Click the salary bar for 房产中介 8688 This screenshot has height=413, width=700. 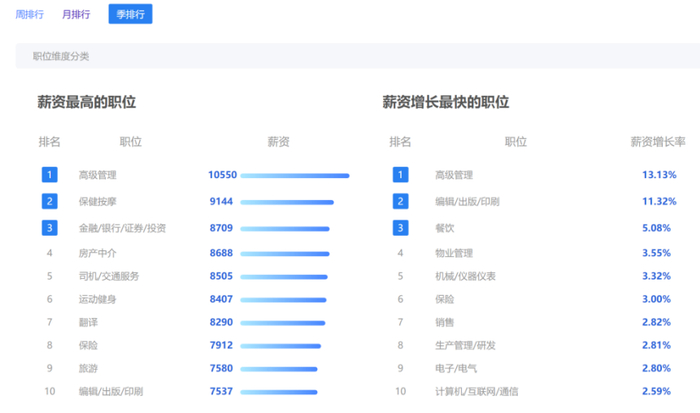point(284,254)
